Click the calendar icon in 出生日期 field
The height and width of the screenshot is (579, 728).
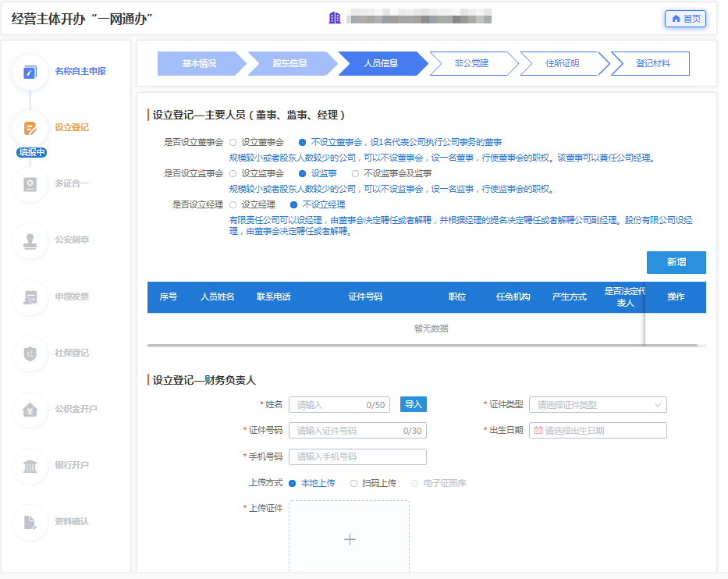[x=538, y=431]
